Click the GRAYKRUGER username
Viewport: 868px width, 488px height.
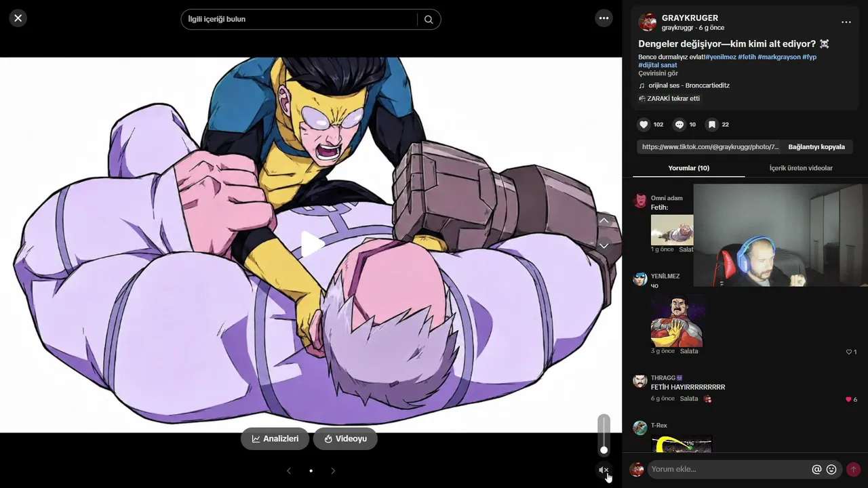690,18
